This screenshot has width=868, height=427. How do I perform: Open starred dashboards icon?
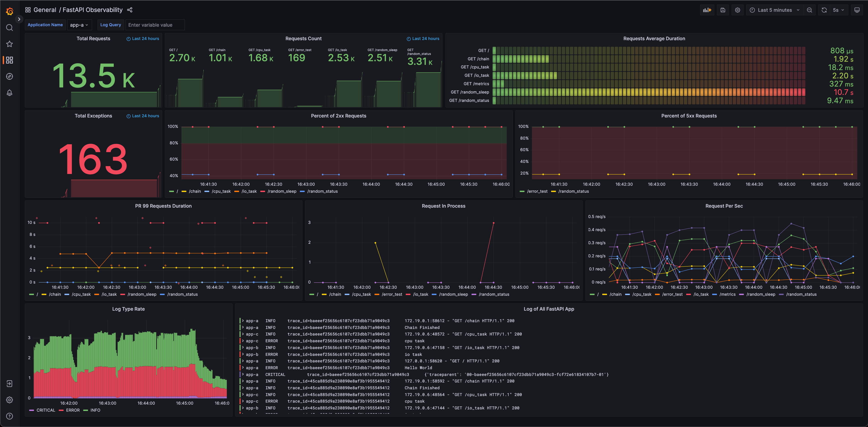pyautogui.click(x=9, y=44)
